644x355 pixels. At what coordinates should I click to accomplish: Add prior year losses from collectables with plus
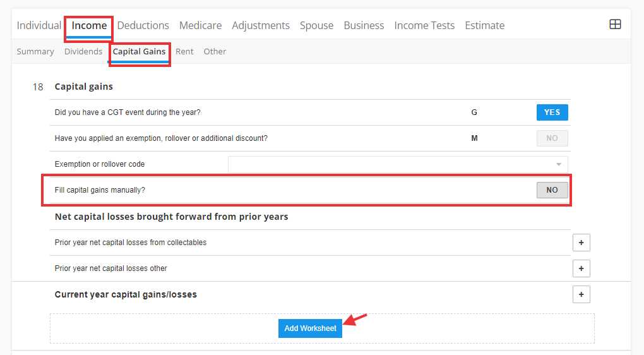tap(581, 243)
